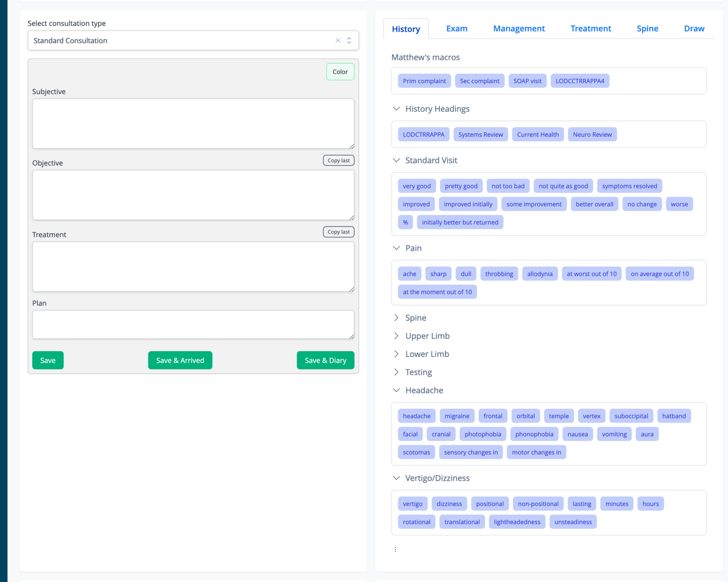
Task: Select the History tab
Action: click(x=406, y=29)
